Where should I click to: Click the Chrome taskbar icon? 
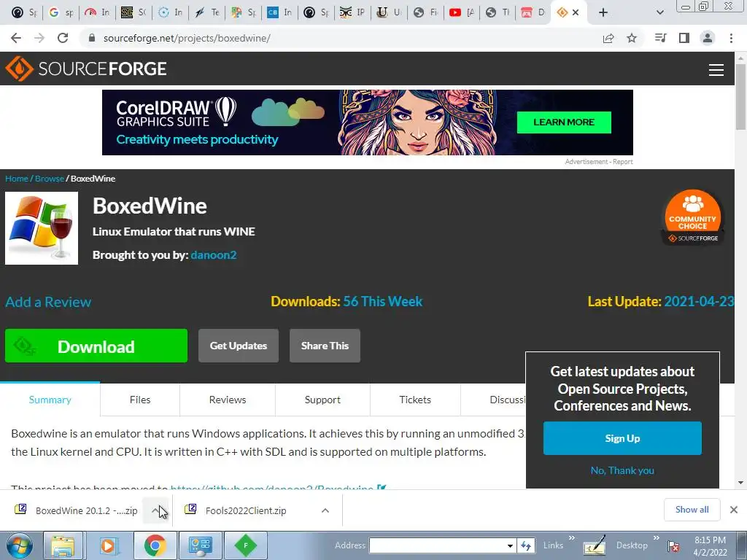[x=155, y=545]
